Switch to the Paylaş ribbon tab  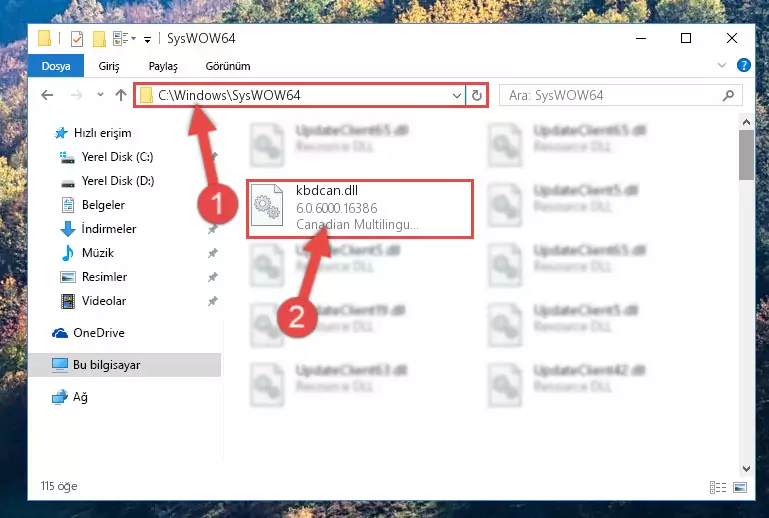click(x=163, y=66)
